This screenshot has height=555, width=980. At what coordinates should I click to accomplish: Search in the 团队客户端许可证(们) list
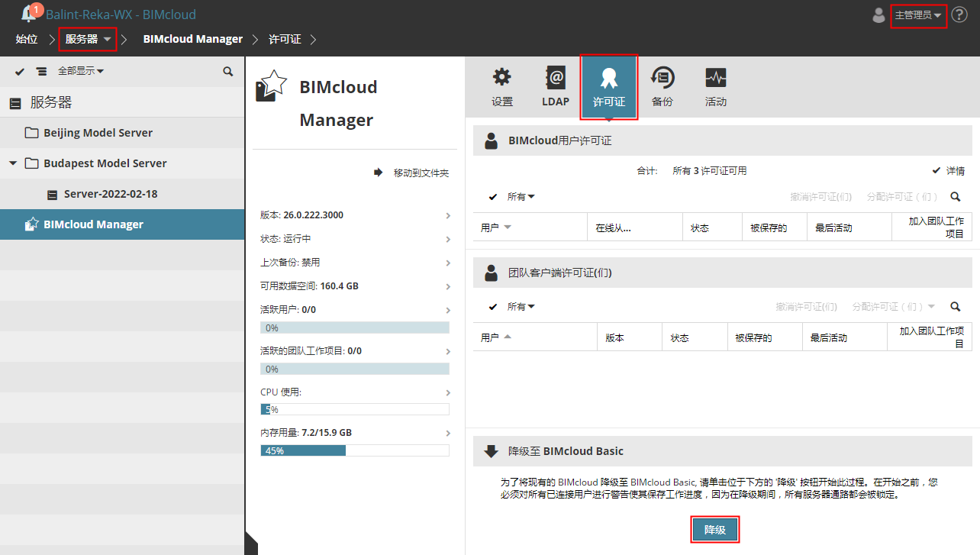956,307
